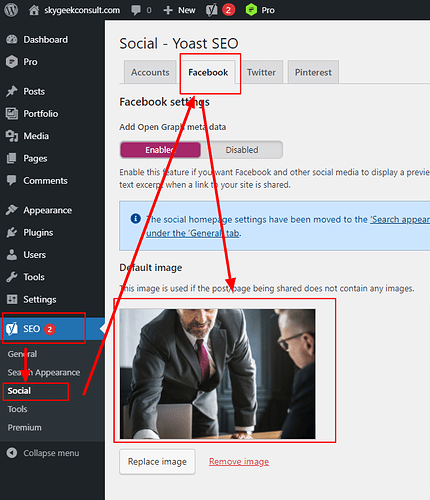Image resolution: width=430 pixels, height=500 pixels.
Task: Click the green Pro icon in admin bar
Action: point(251,10)
